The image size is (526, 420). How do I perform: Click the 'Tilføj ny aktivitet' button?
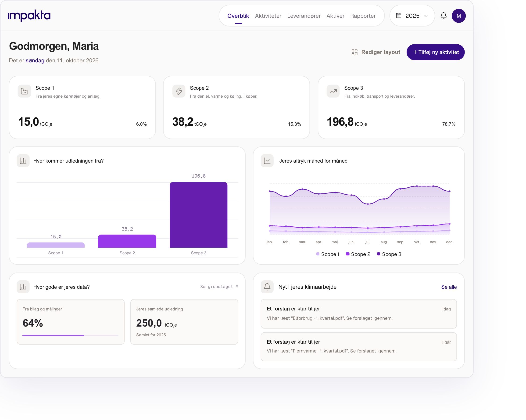436,52
